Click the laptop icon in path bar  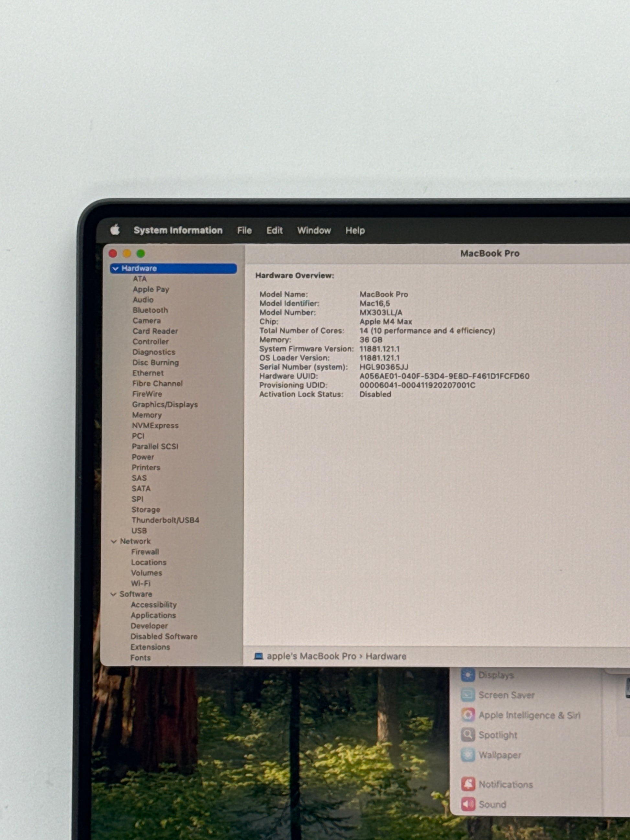[x=259, y=656]
